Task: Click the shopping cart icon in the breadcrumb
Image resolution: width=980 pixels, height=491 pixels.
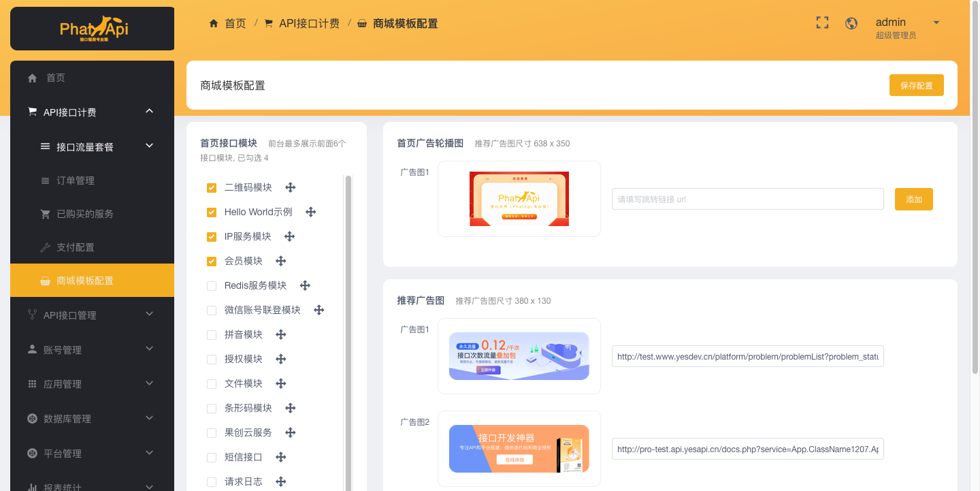Action: [269, 23]
